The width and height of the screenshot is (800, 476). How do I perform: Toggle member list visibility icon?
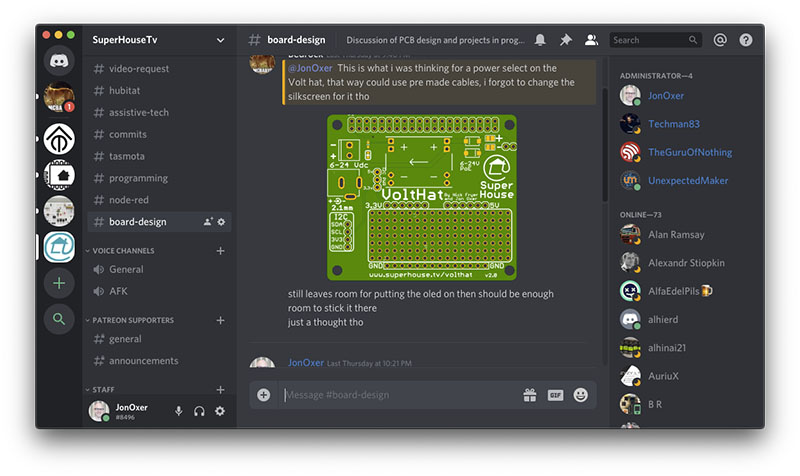591,40
